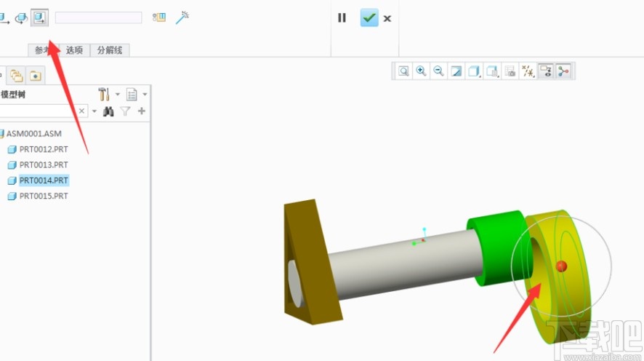Open the 分解线 tab
The height and width of the screenshot is (361, 644).
pos(110,50)
